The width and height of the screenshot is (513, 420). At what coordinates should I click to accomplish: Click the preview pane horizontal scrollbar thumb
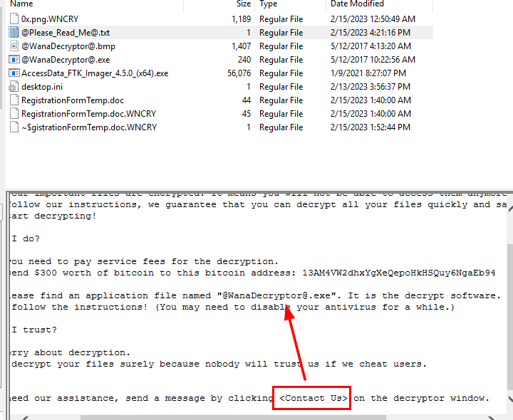[x=233, y=418]
